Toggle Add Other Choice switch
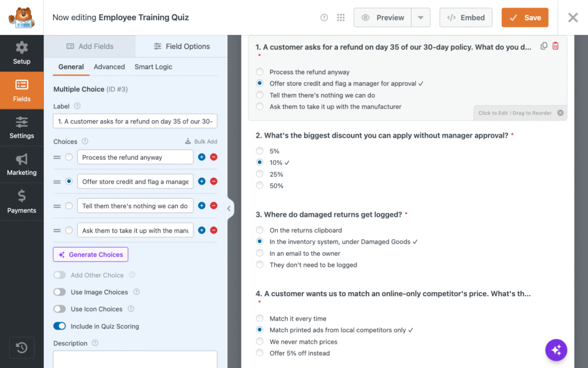Image resolution: width=588 pixels, height=368 pixels. click(60, 275)
